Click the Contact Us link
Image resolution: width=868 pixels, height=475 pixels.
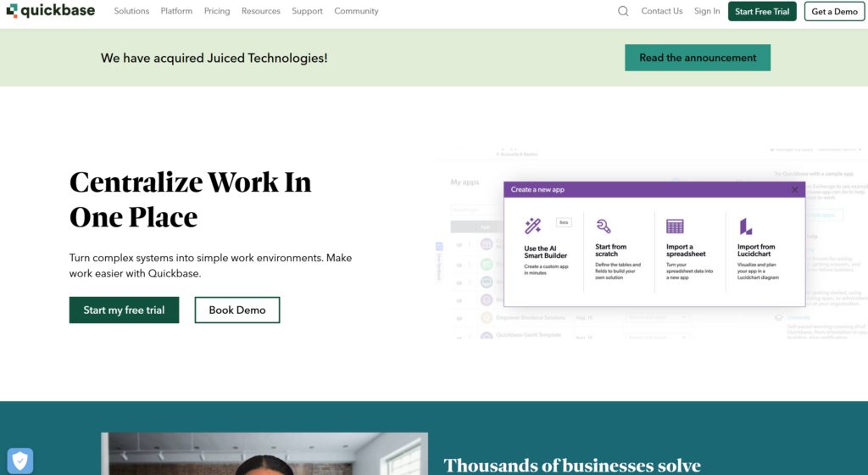click(661, 11)
